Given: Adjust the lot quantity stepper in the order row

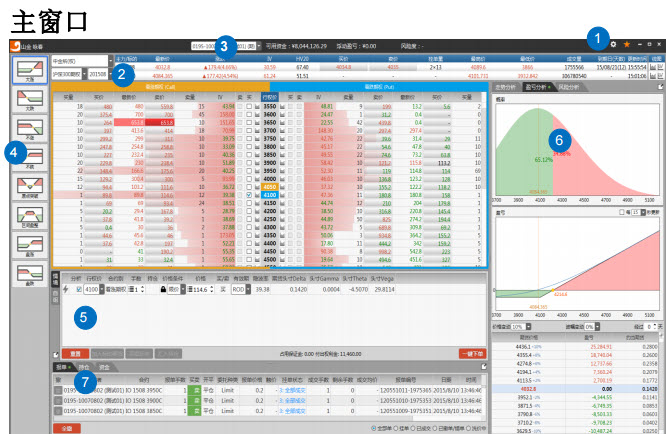Looking at the screenshot, I should tap(142, 289).
